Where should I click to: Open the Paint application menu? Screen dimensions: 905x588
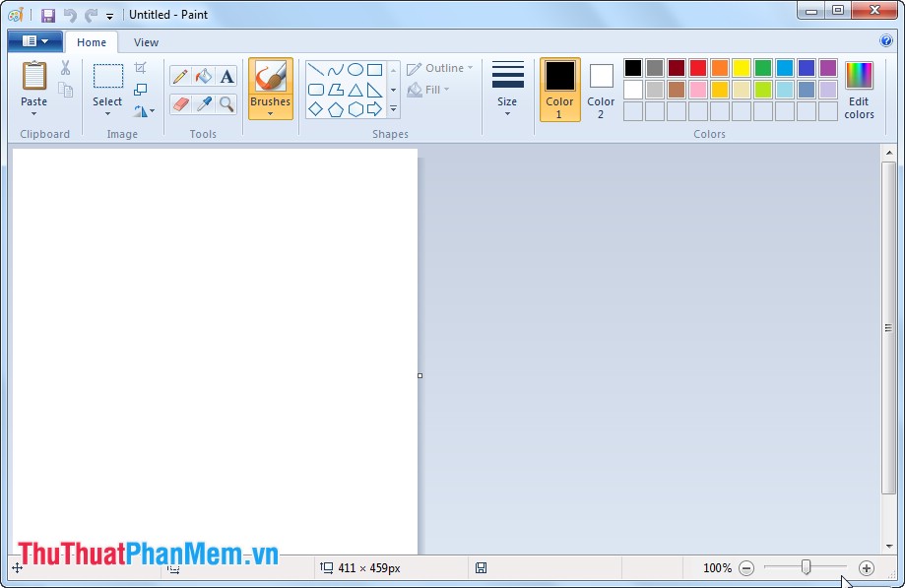(34, 40)
